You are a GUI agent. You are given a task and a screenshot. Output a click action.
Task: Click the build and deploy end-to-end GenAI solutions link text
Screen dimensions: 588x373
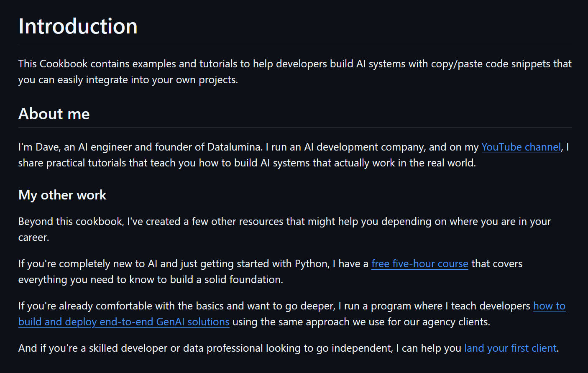point(124,322)
